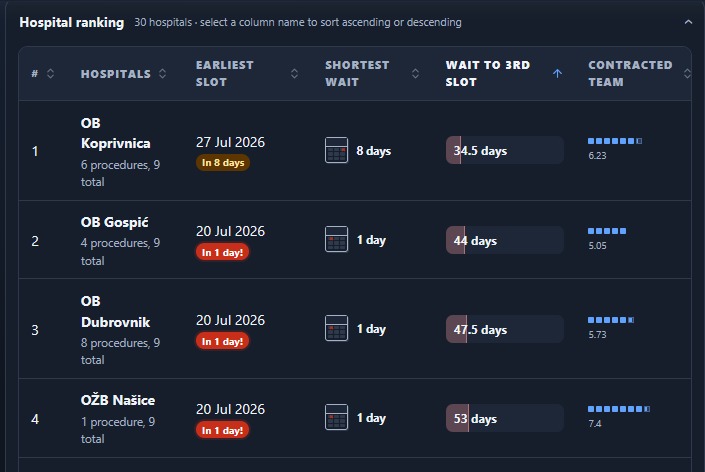This screenshot has height=472, width=705.
Task: Click the 'Hospital ranking' heading
Action: pyautogui.click(x=71, y=22)
